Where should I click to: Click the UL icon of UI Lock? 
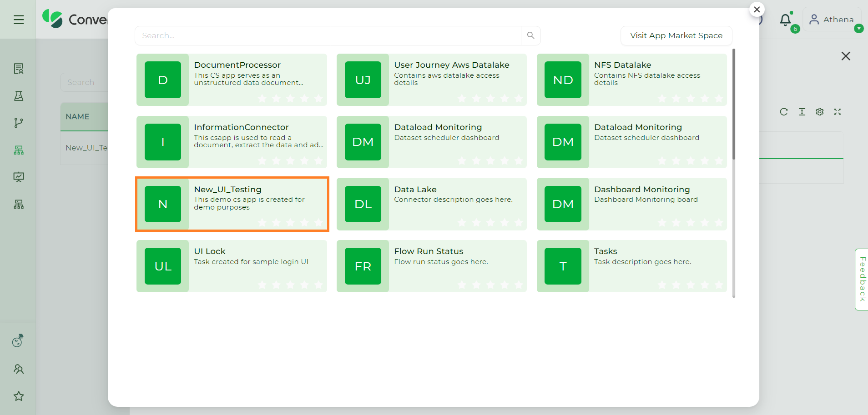pos(163,266)
